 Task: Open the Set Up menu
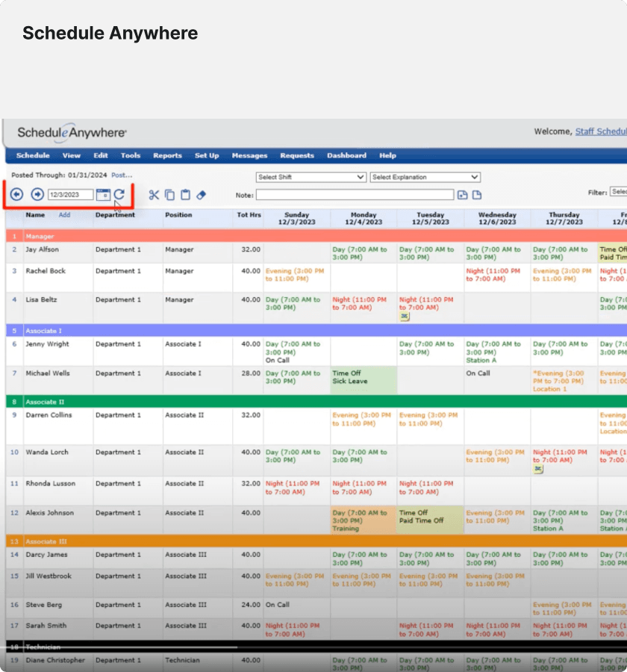tap(207, 155)
